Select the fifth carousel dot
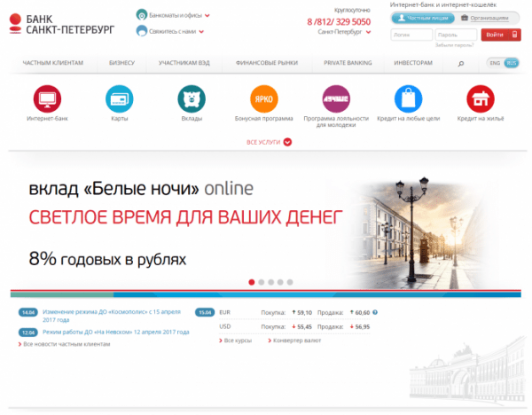532x415 pixels. click(x=290, y=282)
